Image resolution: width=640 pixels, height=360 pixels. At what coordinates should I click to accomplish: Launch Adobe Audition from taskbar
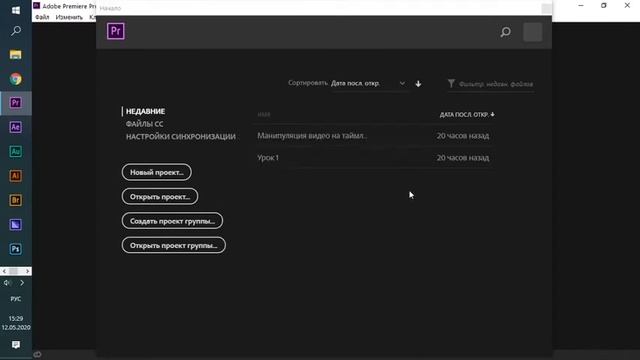(16, 151)
